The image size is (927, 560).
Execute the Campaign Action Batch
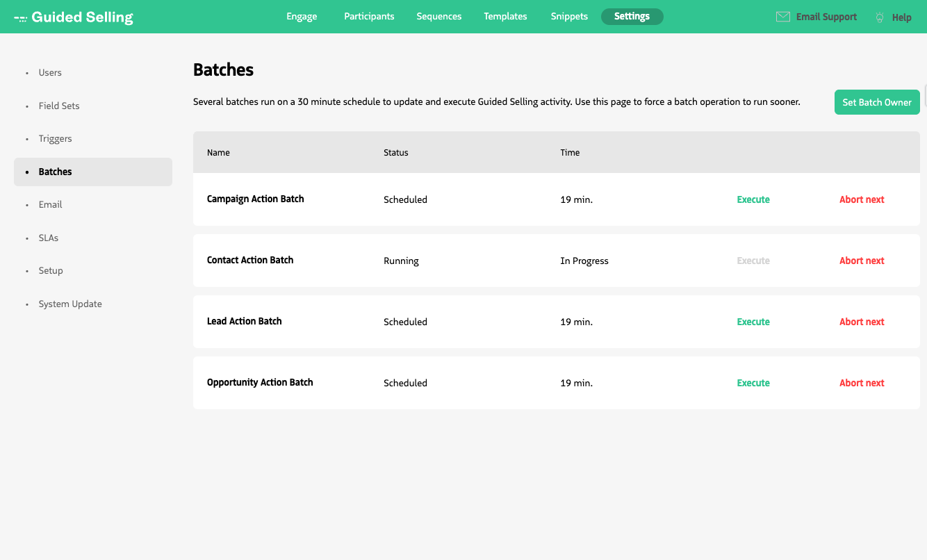[753, 199]
